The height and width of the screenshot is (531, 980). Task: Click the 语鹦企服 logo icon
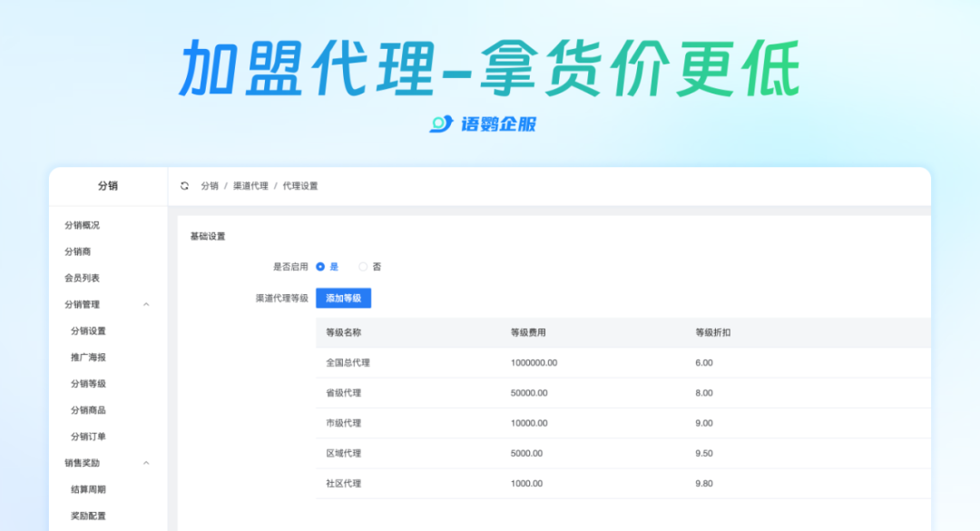[x=441, y=123]
